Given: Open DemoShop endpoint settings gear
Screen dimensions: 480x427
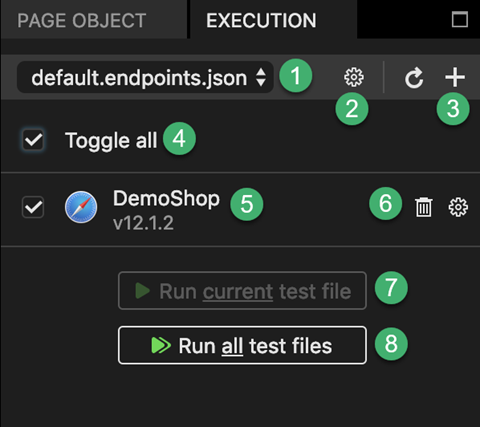Looking at the screenshot, I should (458, 207).
